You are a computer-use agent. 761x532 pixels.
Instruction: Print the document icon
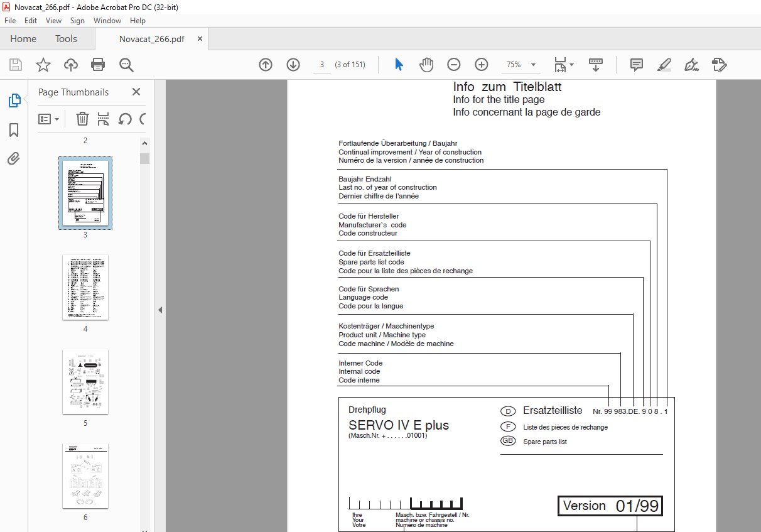tap(98, 65)
